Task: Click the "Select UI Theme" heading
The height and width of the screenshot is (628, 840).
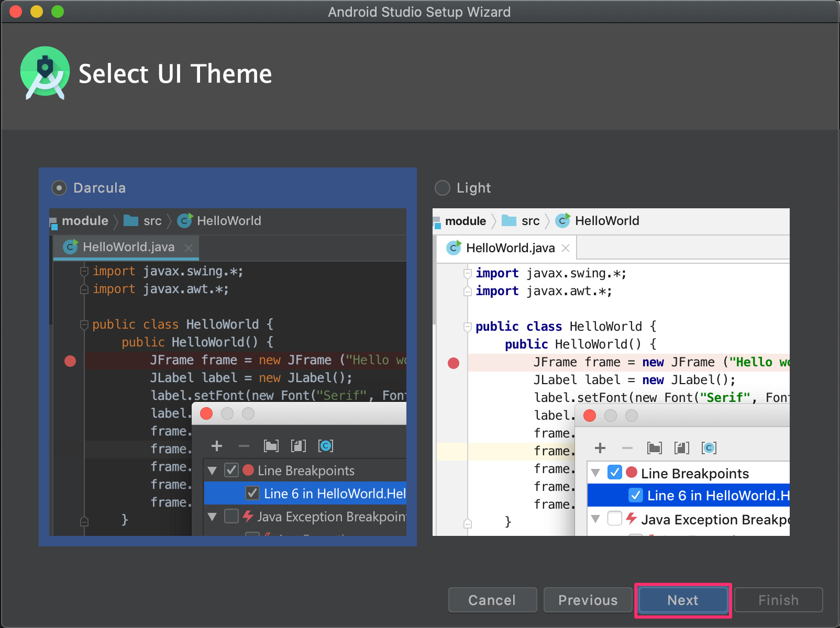Action: 175,74
